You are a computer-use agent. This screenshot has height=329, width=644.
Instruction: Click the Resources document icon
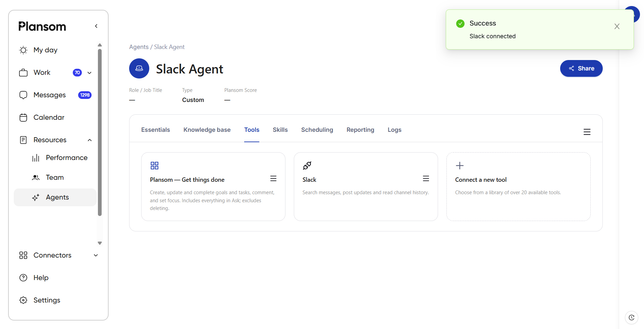pos(23,140)
